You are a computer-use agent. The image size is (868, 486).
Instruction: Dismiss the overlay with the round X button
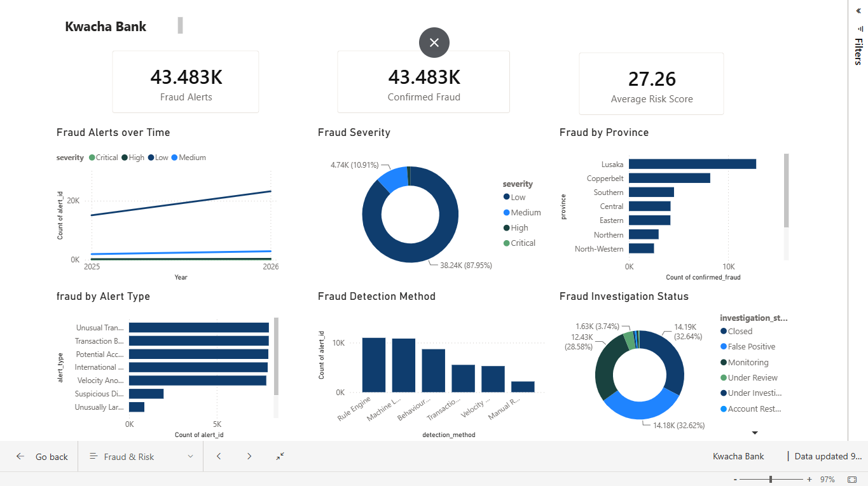434,43
